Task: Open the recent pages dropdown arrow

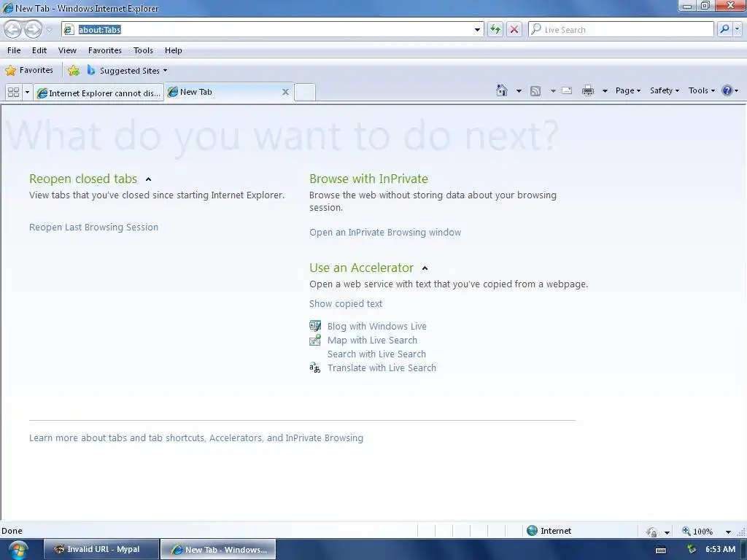Action: click(49, 30)
